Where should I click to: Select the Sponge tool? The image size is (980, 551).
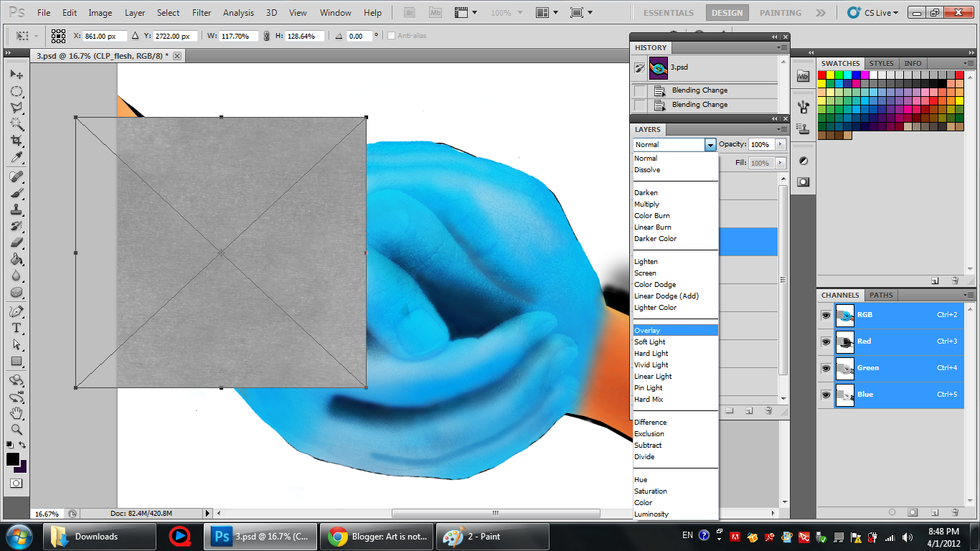click(16, 292)
